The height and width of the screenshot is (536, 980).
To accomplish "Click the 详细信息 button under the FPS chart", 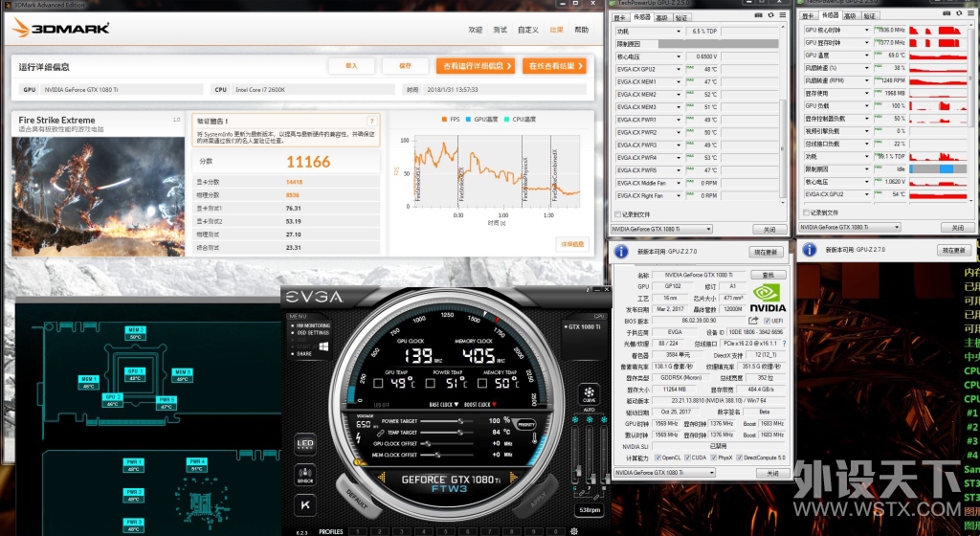I will tap(572, 244).
